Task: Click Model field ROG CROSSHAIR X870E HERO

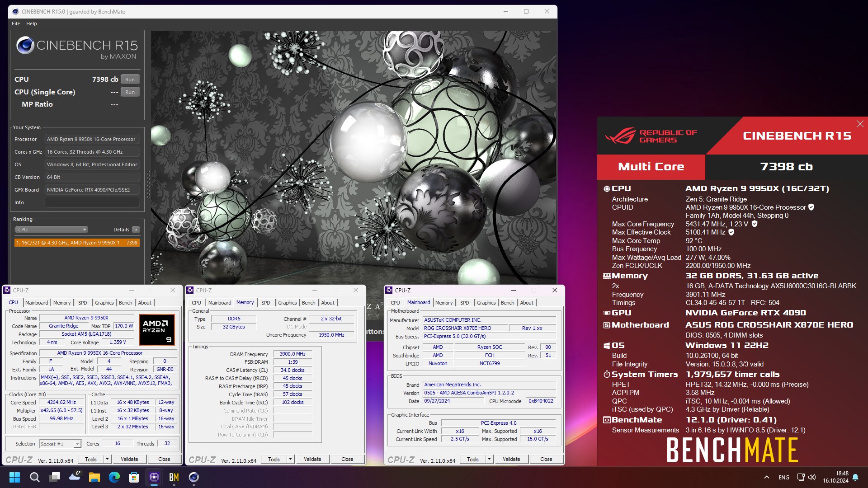Action: [465, 328]
